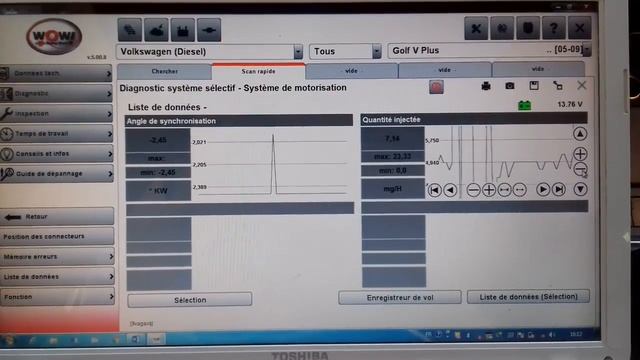Expand Conseils et infos sidebar menu
The width and height of the screenshot is (640, 360).
[x=56, y=153]
